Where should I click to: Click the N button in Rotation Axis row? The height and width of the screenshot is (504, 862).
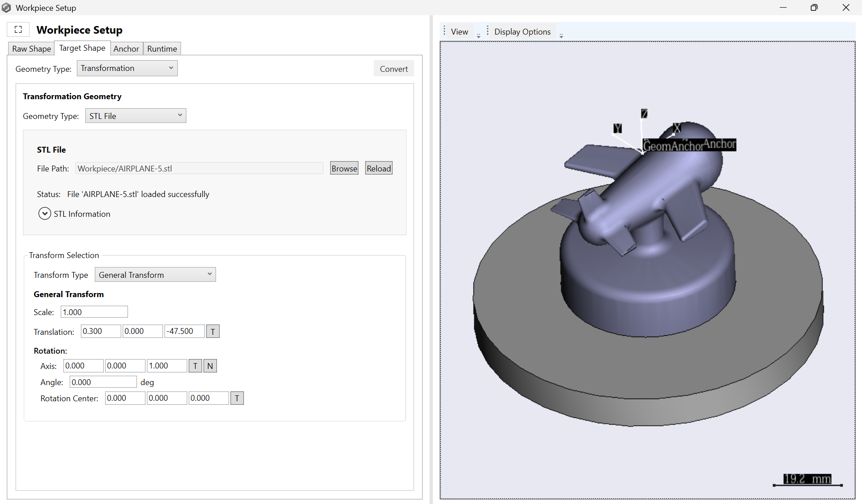(x=210, y=366)
